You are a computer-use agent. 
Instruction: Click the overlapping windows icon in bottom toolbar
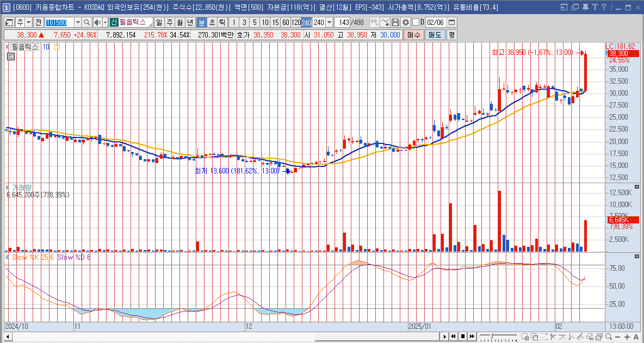tap(535, 336)
